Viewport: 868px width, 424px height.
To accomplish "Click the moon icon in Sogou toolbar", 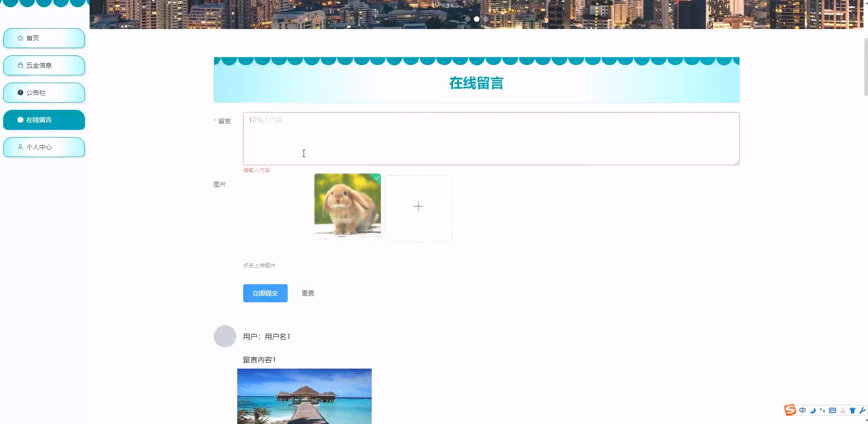I will point(813,410).
